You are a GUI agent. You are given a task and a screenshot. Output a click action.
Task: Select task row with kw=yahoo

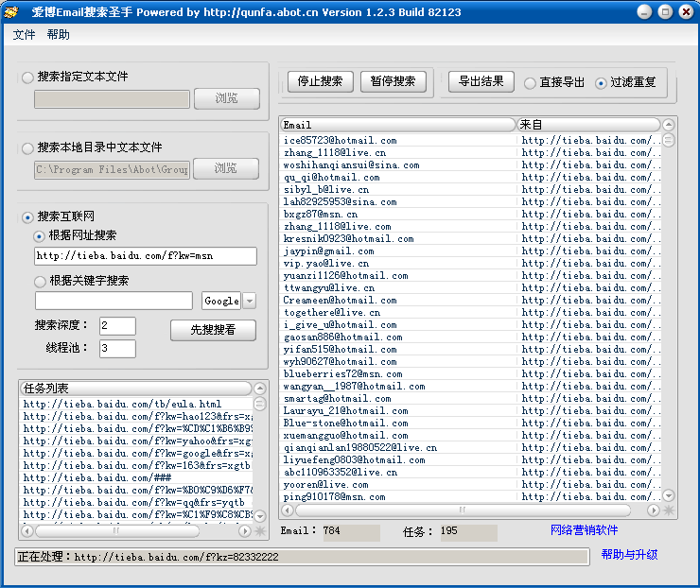(137, 441)
